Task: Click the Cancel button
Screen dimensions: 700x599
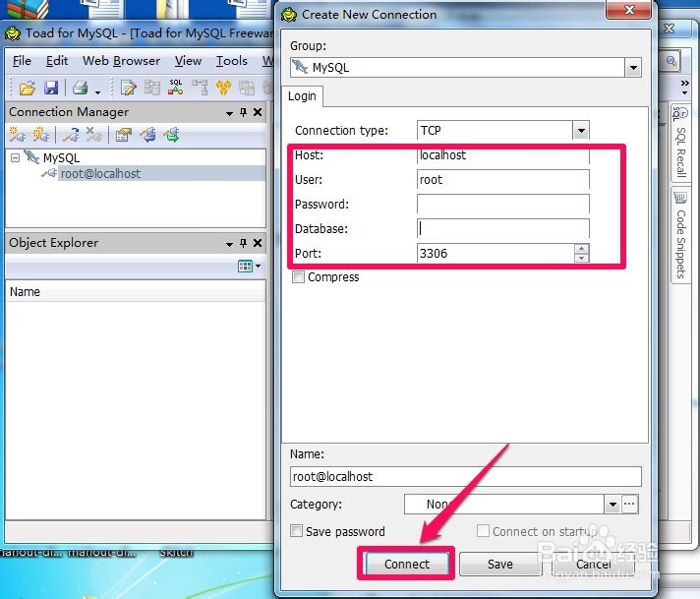Action: tap(593, 565)
